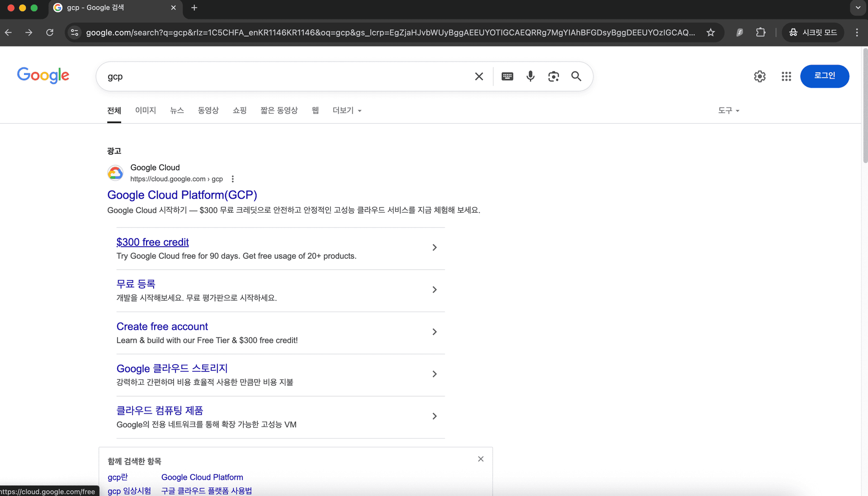This screenshot has width=868, height=496.
Task: Click chevron beside $300 free credit
Action: click(434, 248)
